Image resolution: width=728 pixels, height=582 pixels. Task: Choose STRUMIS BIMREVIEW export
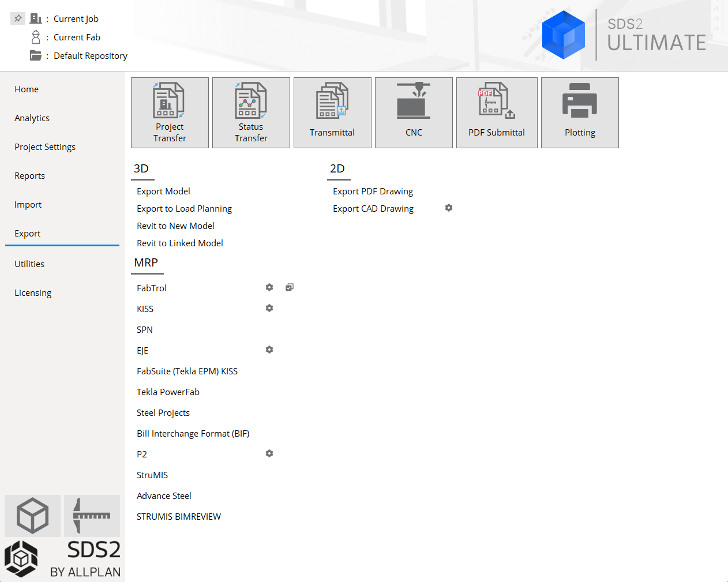[179, 517]
